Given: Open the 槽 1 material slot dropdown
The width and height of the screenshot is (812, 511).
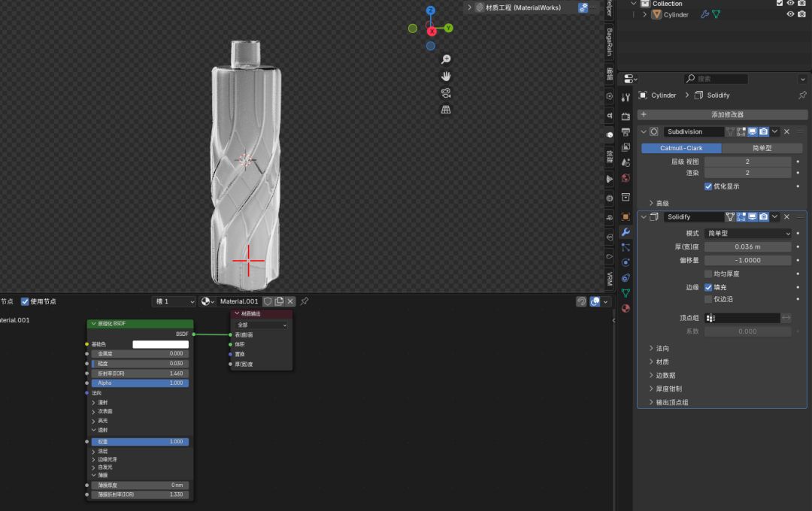Looking at the screenshot, I should 174,301.
